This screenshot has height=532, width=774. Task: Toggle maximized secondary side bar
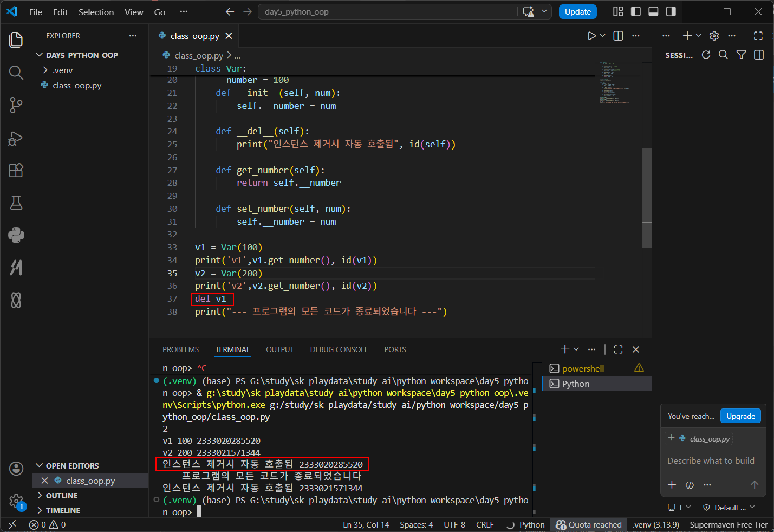click(x=758, y=36)
